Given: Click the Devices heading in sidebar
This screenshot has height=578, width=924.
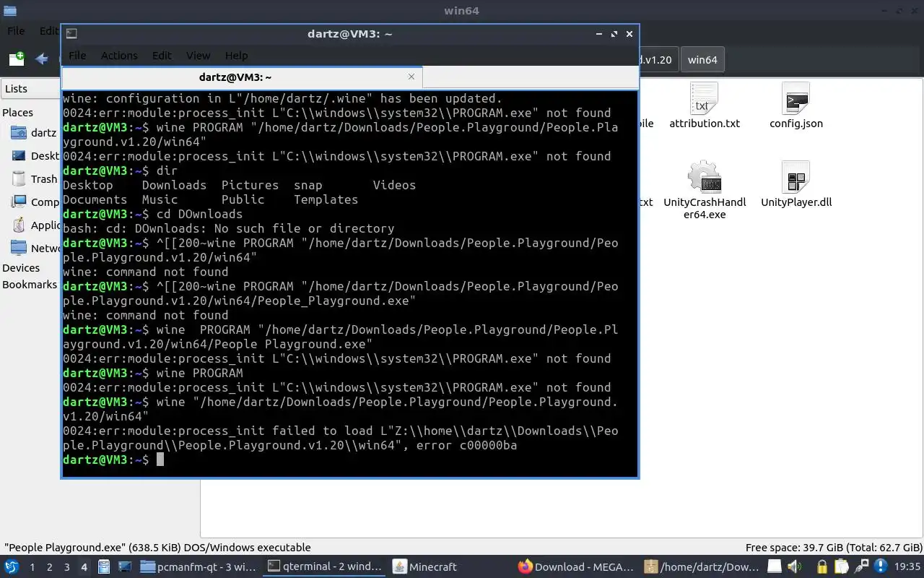Looking at the screenshot, I should tap(21, 268).
